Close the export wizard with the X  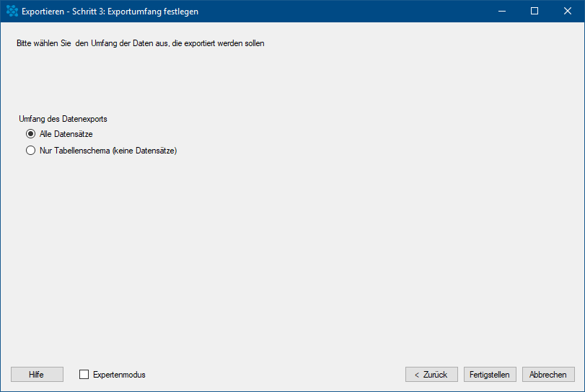[x=568, y=12]
